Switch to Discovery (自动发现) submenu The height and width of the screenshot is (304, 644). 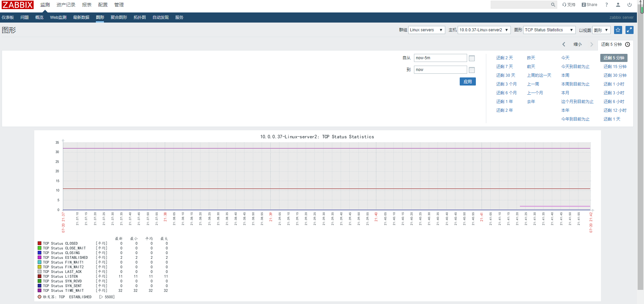click(x=160, y=18)
